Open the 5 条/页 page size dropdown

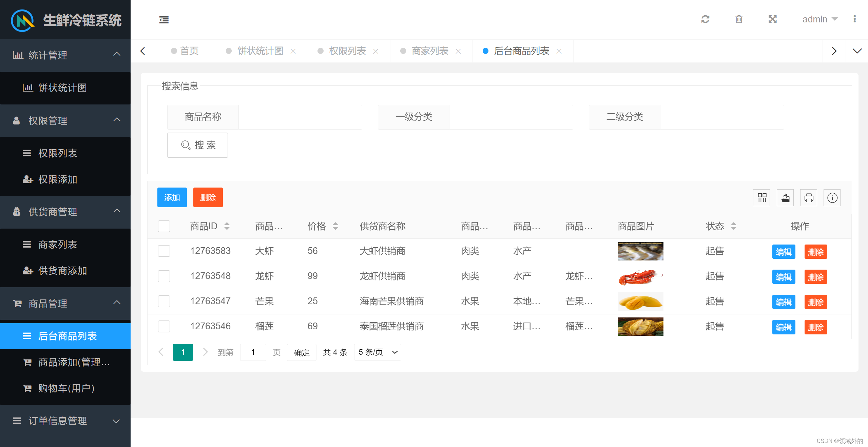pos(377,352)
